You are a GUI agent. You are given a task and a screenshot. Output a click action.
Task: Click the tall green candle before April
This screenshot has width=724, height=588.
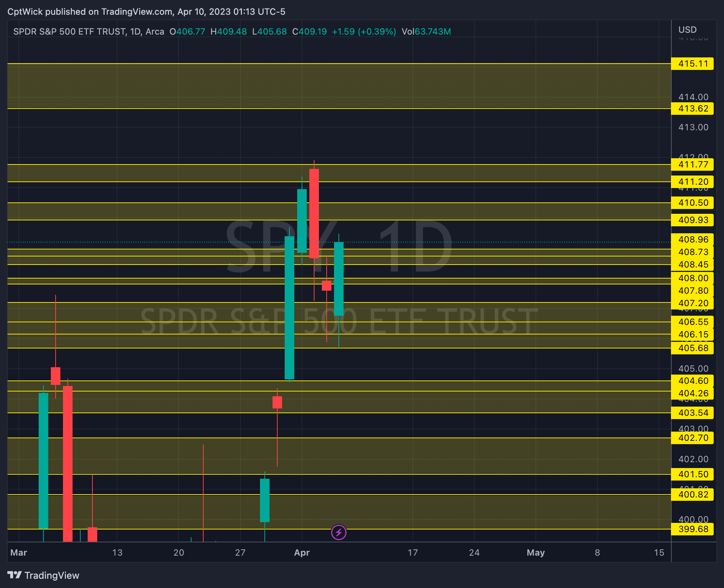tap(289, 308)
